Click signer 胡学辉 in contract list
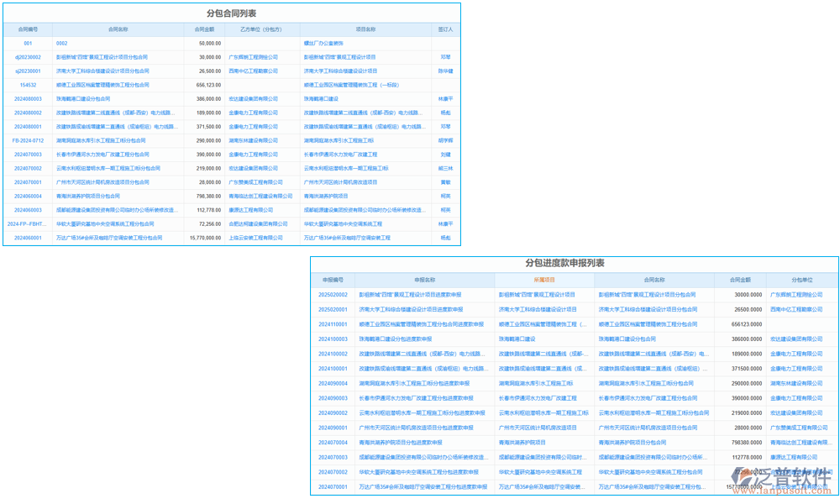Viewport: 840px width, 504px height. pos(445,140)
